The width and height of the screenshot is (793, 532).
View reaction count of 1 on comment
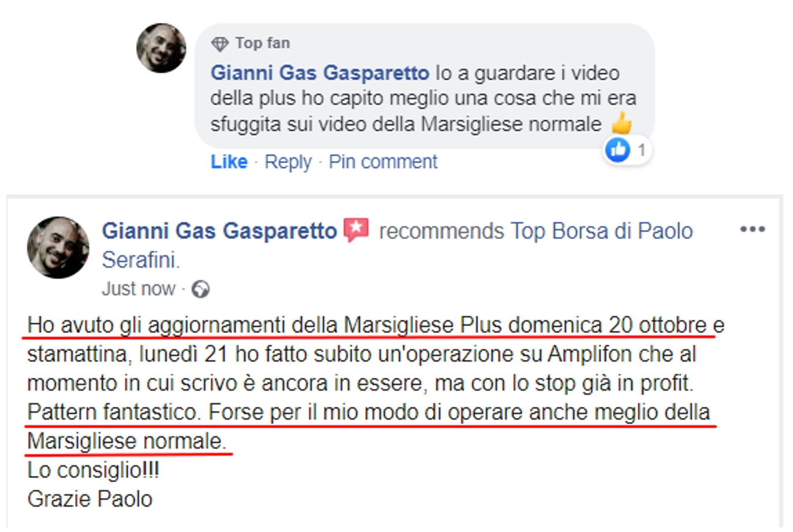click(x=641, y=151)
